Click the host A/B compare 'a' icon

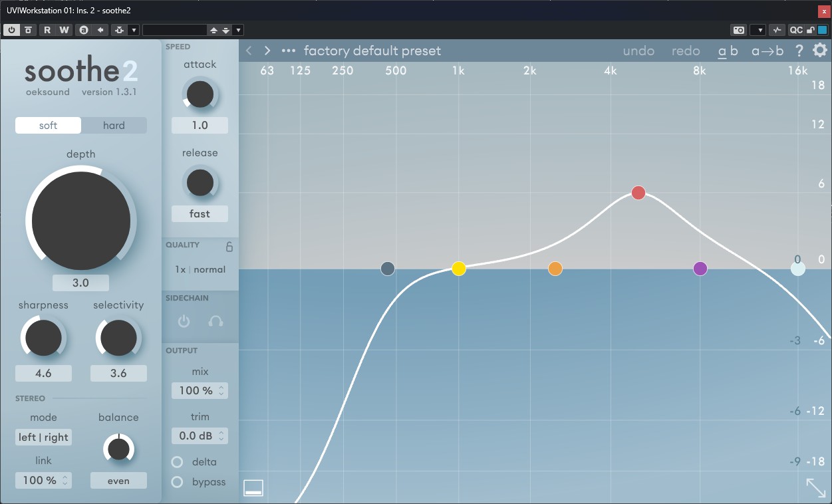pos(83,30)
